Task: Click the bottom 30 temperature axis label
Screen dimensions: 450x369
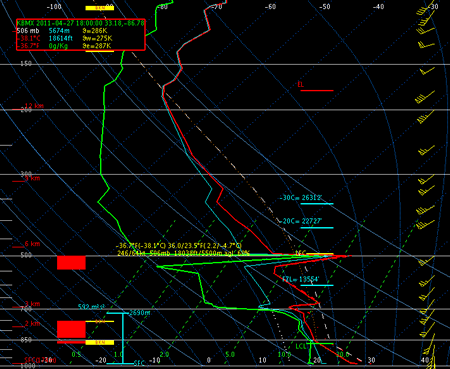Action: (x=371, y=360)
